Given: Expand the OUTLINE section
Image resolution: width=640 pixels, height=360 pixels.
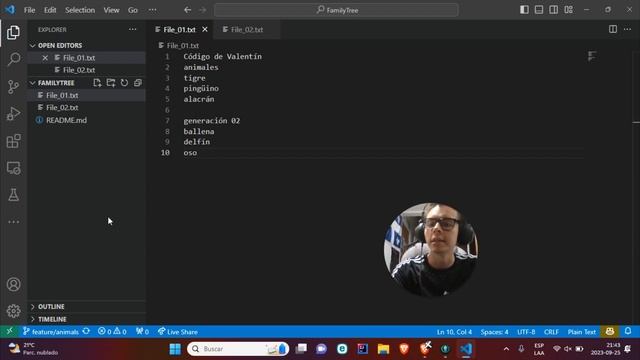Looking at the screenshot, I should pyautogui.click(x=87, y=307).
